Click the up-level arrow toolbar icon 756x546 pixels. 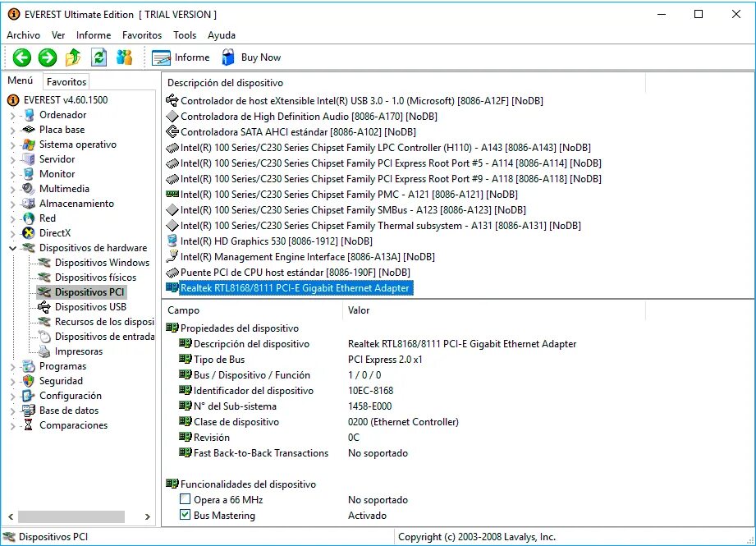tap(73, 57)
